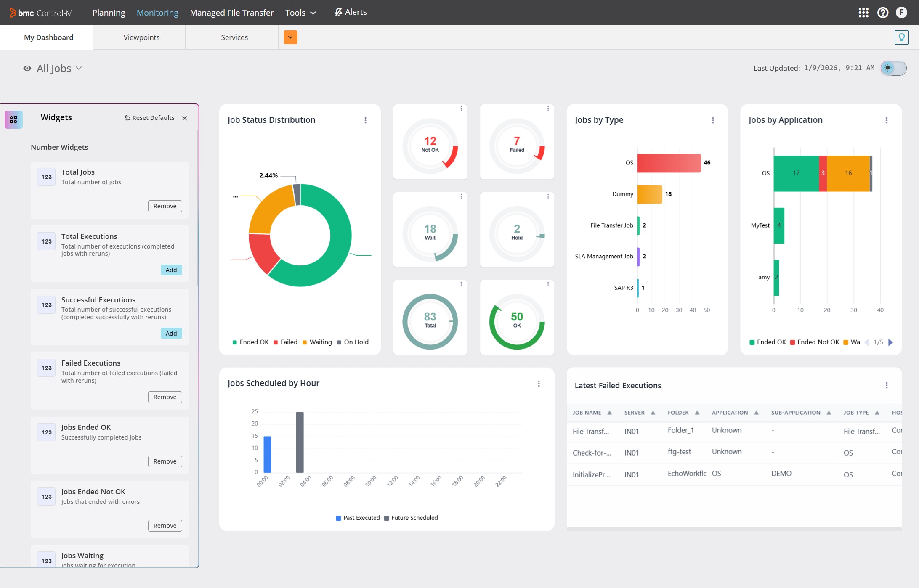Open Job Status Distribution widget options menu
The height and width of the screenshot is (588, 919).
click(366, 120)
